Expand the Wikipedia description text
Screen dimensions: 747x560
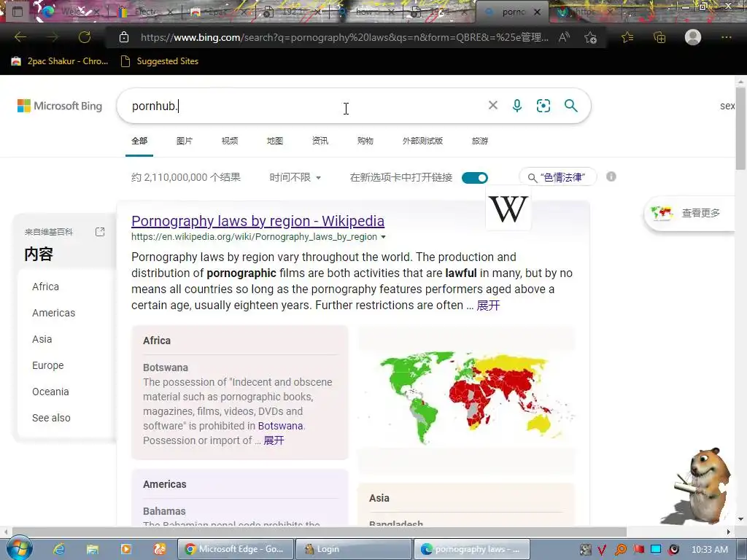coord(488,306)
